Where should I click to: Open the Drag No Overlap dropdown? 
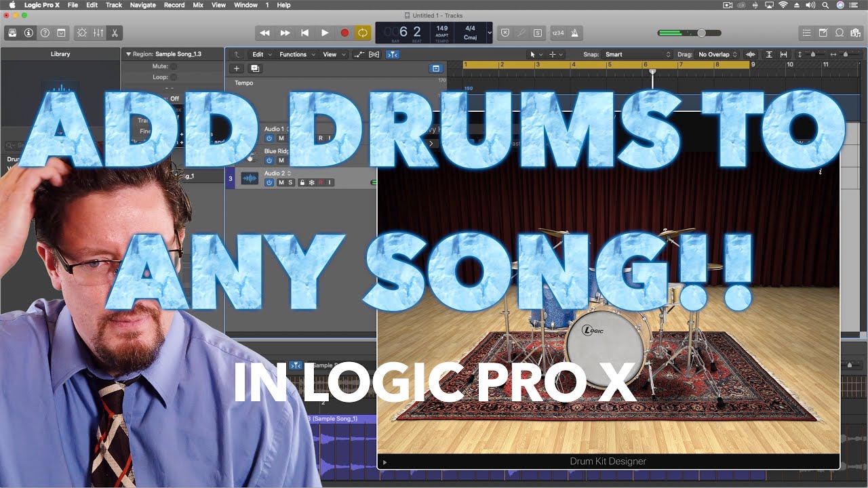[x=717, y=54]
